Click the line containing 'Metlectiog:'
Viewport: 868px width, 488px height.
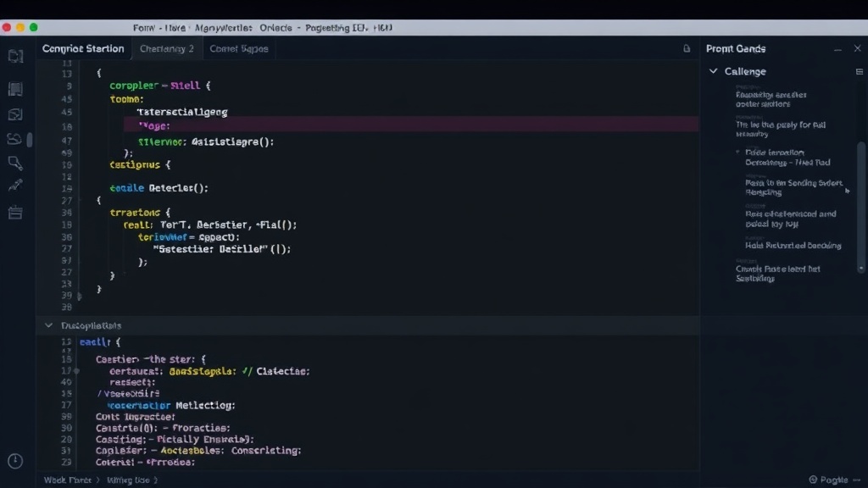coord(171,406)
